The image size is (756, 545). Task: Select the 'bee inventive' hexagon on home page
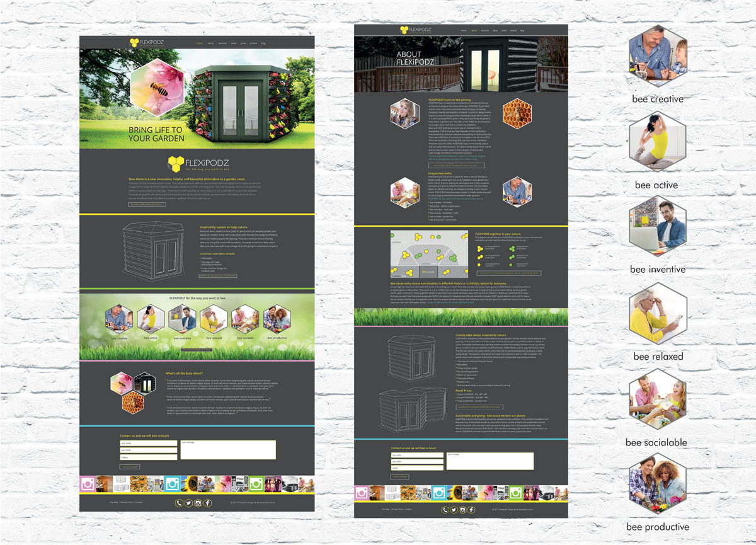(x=182, y=319)
